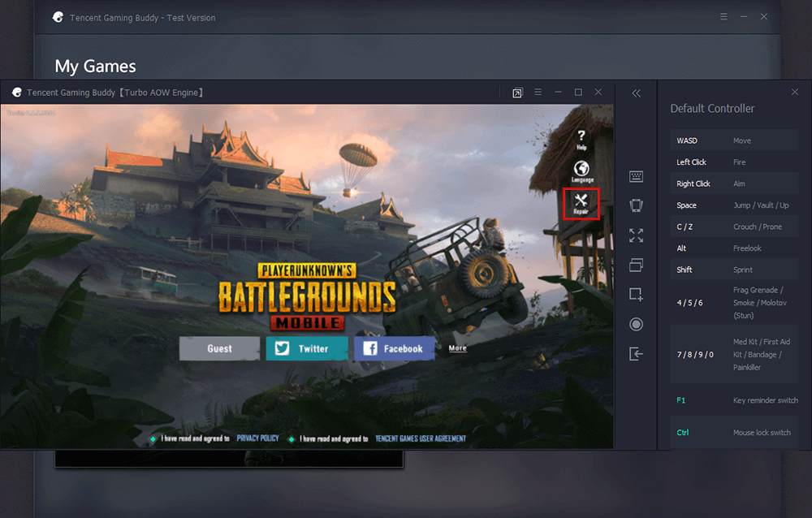This screenshot has width=812, height=518.
Task: Click the My Games heading
Action: pyautogui.click(x=95, y=67)
